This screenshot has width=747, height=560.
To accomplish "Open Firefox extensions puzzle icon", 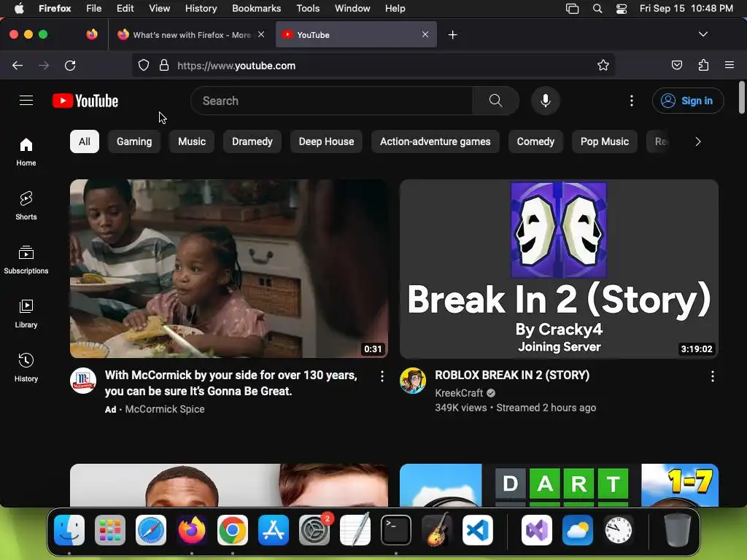I will click(x=703, y=65).
